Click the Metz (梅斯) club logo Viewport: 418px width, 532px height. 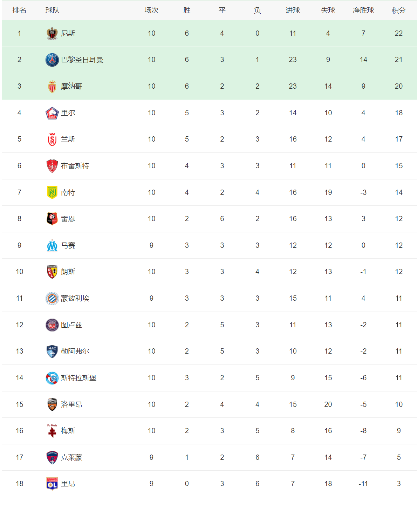[52, 431]
